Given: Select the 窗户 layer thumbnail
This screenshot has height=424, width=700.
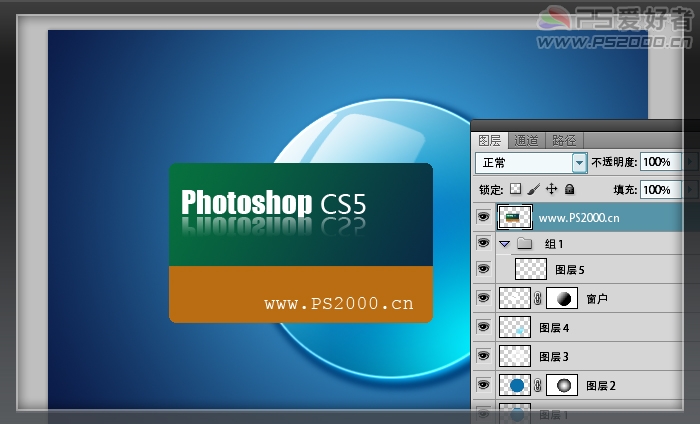Looking at the screenshot, I should click(x=515, y=298).
